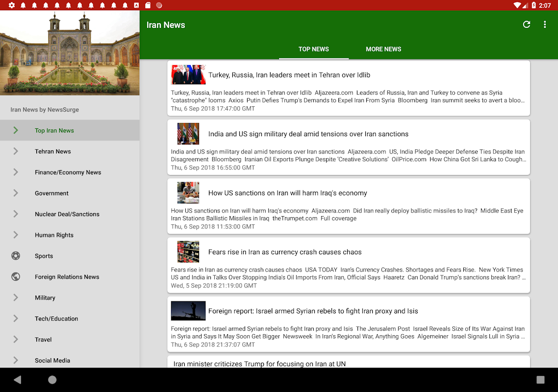
Task: Open Foreign Relations News category
Action: 70,277
